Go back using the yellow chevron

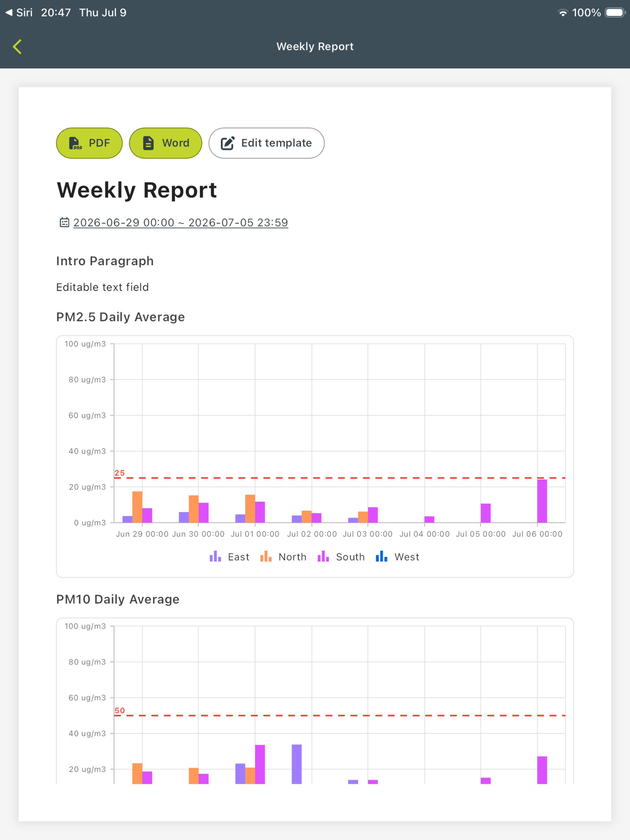[x=17, y=47]
